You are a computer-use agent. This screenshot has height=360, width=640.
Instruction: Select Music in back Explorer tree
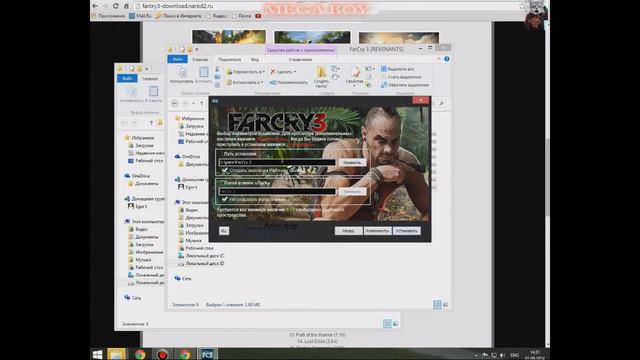pyautogui.click(x=140, y=260)
